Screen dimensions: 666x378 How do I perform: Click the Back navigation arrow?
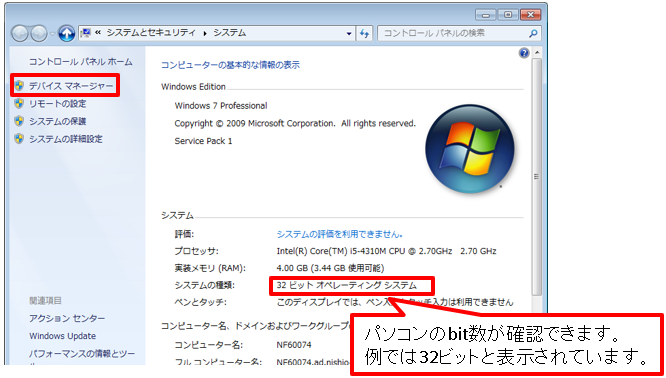point(20,33)
